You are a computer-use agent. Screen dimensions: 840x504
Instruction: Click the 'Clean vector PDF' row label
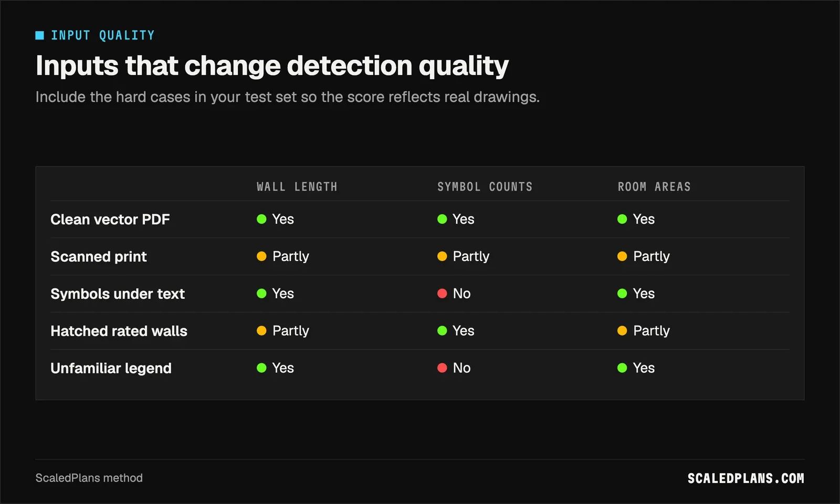tap(110, 219)
